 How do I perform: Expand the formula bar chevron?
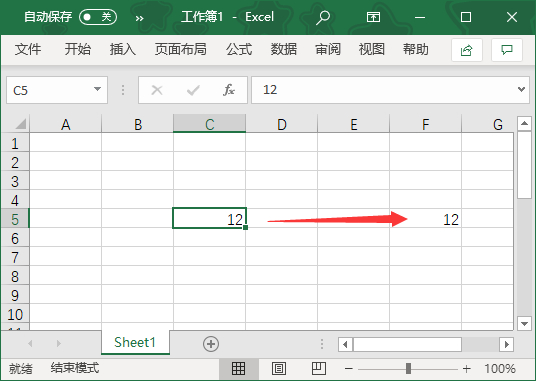coord(521,90)
